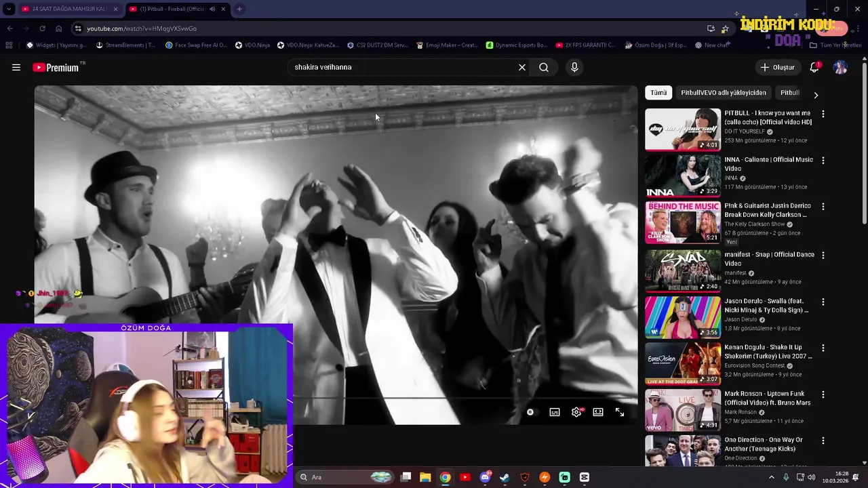This screenshot has height=488, width=868.
Task: Switch the player to theater mode
Action: (598, 412)
